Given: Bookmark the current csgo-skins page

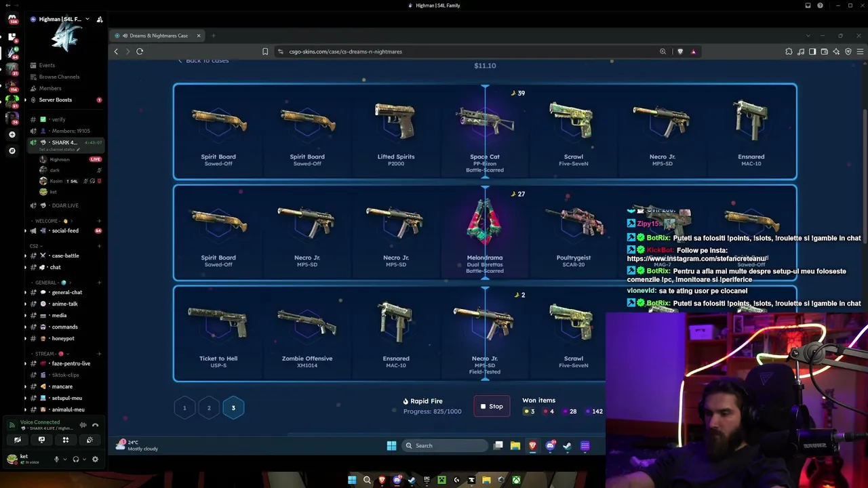Looking at the screenshot, I should pos(265,52).
